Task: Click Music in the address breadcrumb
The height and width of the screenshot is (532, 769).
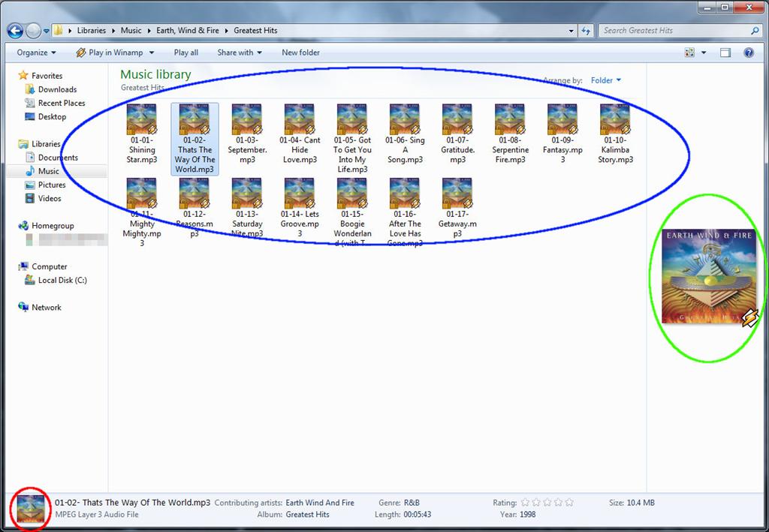Action: (131, 30)
